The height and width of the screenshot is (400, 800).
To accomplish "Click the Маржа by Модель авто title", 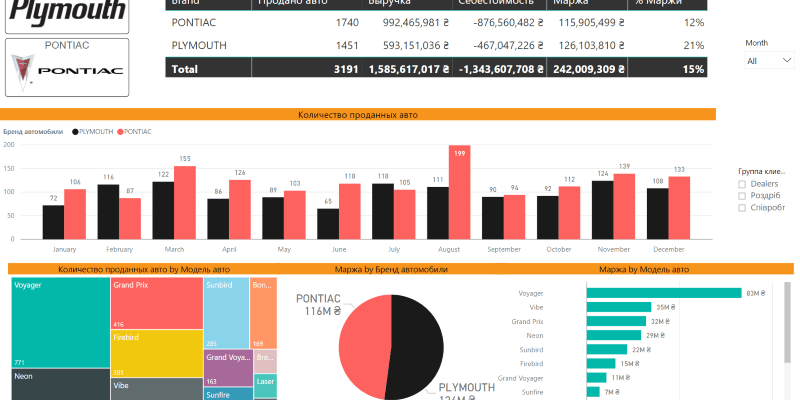I will (644, 269).
